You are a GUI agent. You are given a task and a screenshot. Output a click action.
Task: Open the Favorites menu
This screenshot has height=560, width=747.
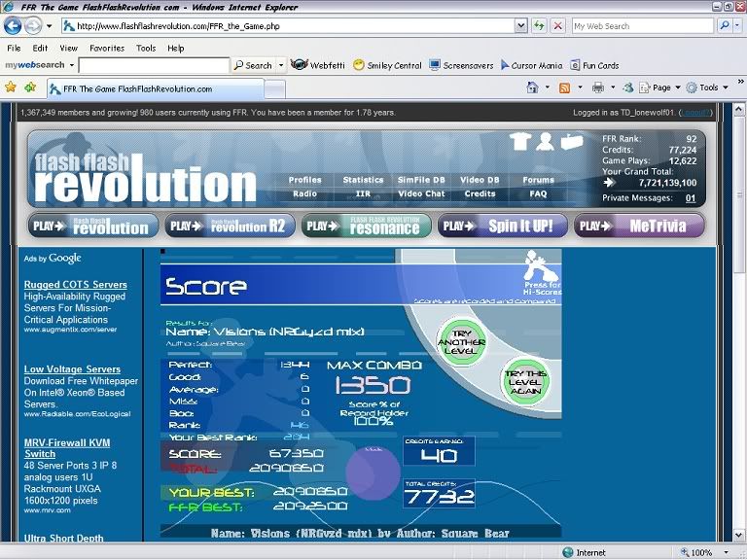tap(106, 48)
